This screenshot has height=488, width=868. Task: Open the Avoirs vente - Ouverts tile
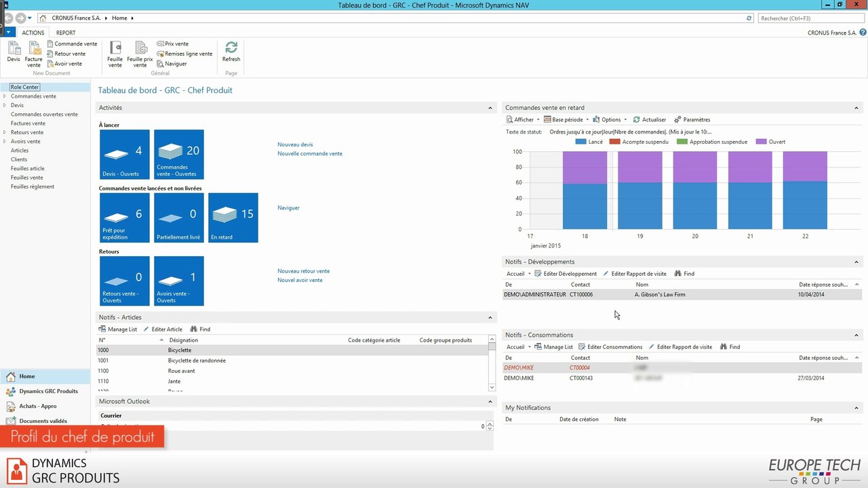[x=179, y=281]
